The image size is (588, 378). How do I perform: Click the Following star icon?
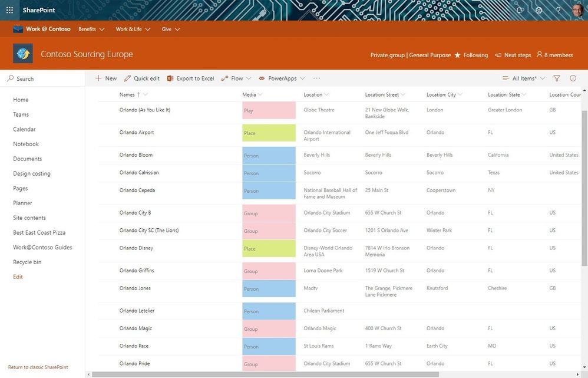[x=458, y=55]
